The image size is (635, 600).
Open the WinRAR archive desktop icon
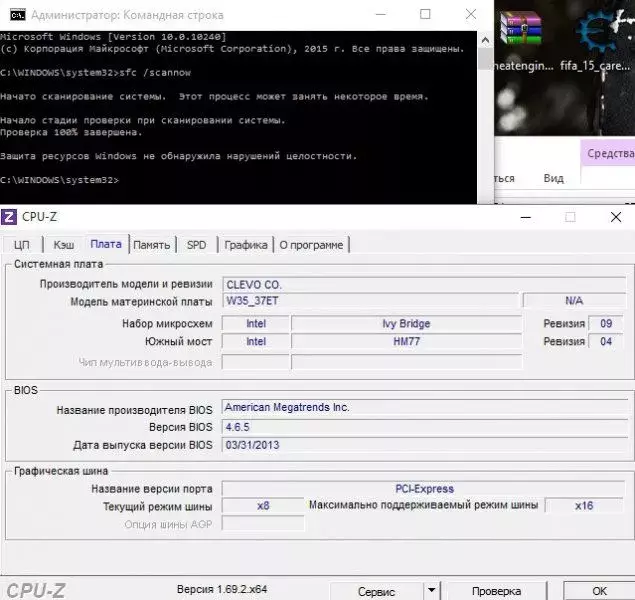(520, 28)
